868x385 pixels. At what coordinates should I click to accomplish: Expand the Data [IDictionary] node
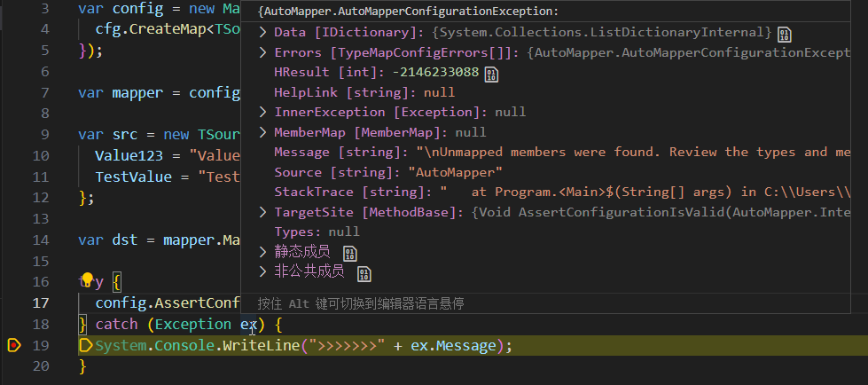[263, 32]
